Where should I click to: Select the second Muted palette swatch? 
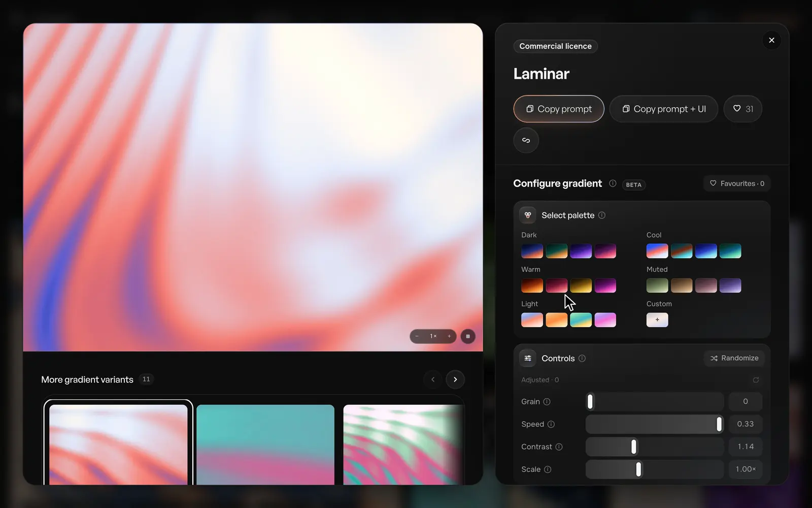tap(682, 285)
